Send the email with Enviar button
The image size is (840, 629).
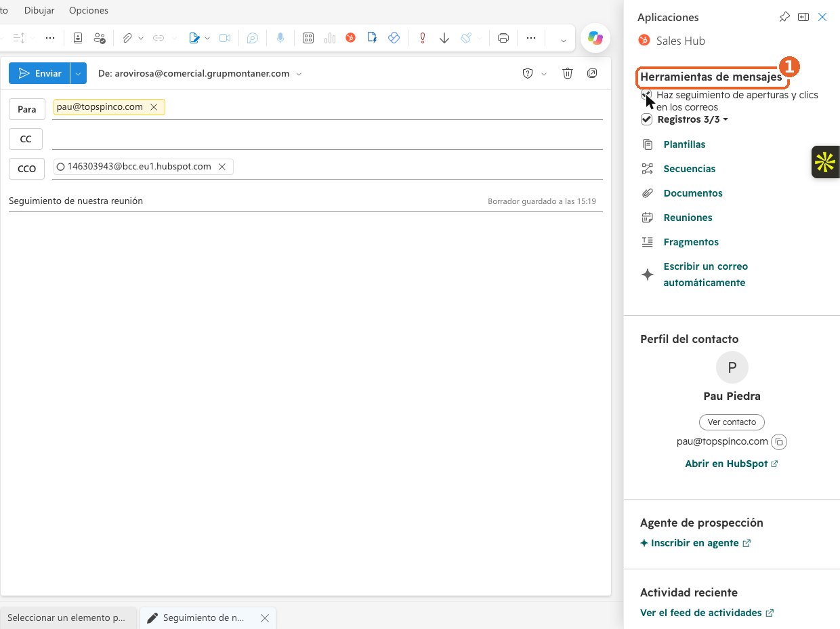click(40, 73)
